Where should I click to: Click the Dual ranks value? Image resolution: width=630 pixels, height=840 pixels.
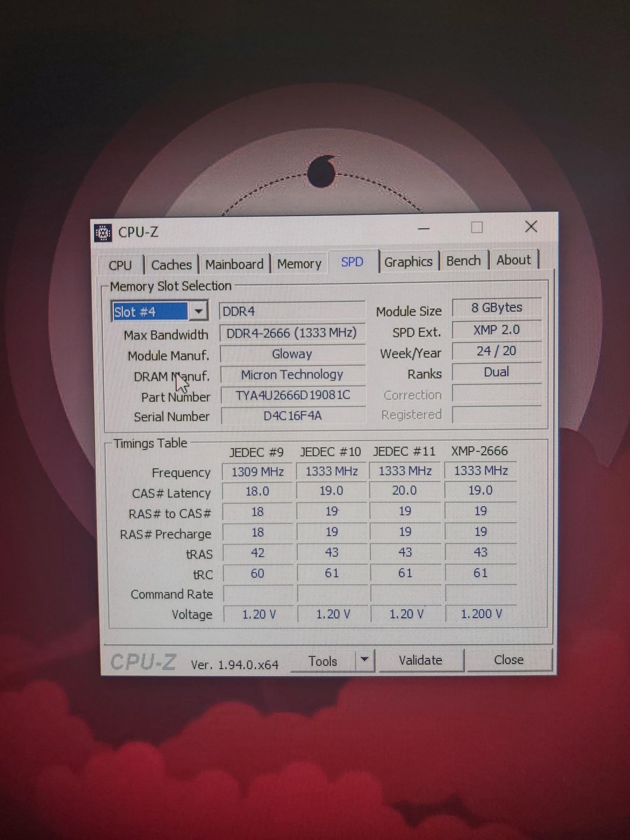[x=496, y=372]
